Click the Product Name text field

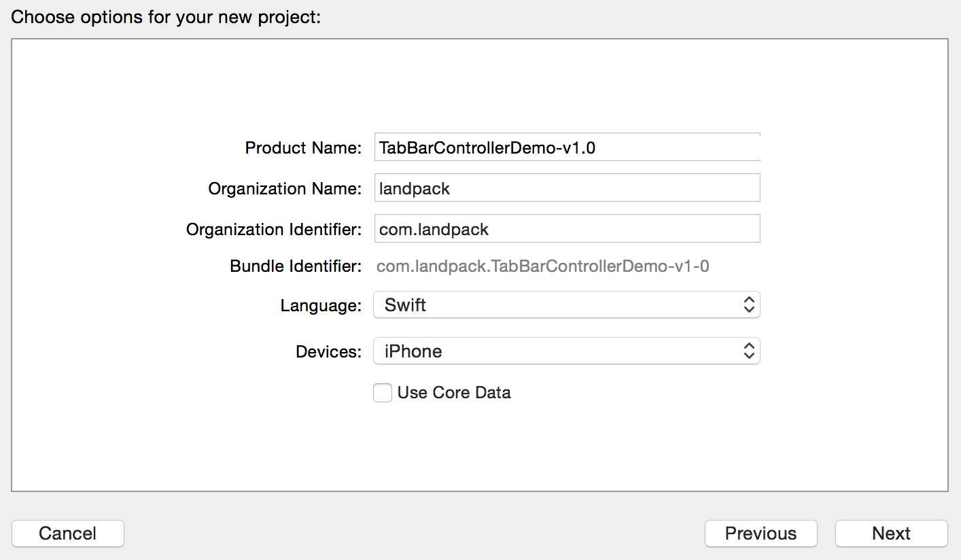(x=566, y=147)
